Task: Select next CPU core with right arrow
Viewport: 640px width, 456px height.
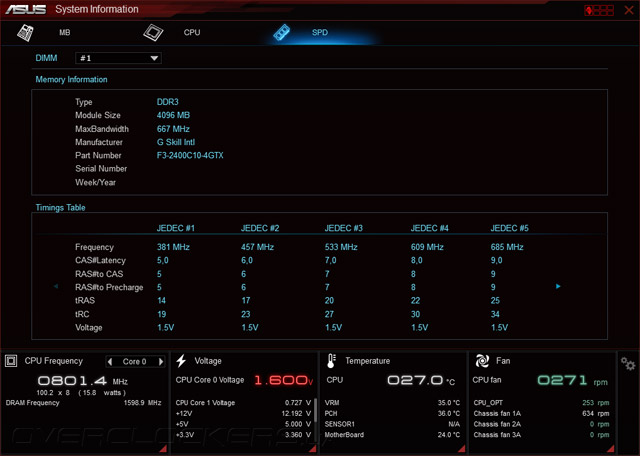Action: click(x=161, y=361)
